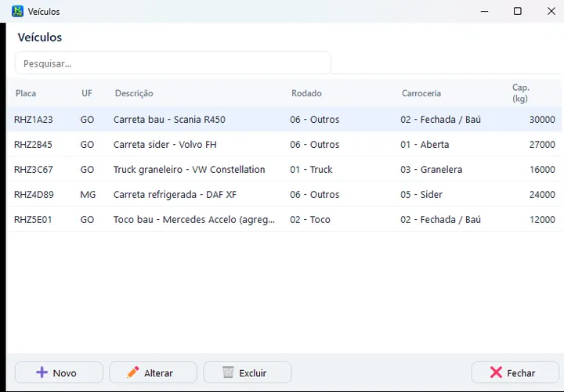Image resolution: width=564 pixels, height=392 pixels.
Task: Click 05 - Sider carroceria cell
Action: 421,195
